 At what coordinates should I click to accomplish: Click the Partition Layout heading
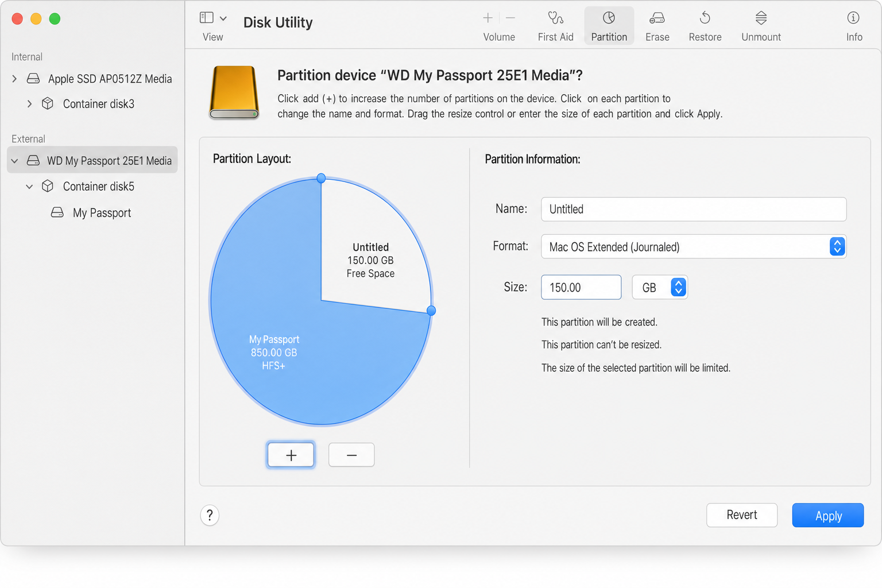pos(252,158)
